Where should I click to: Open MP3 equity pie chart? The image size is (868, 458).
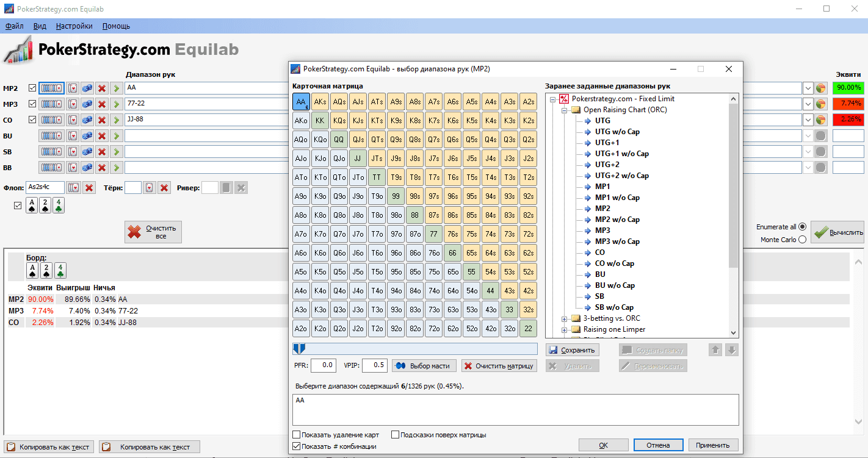(x=821, y=104)
